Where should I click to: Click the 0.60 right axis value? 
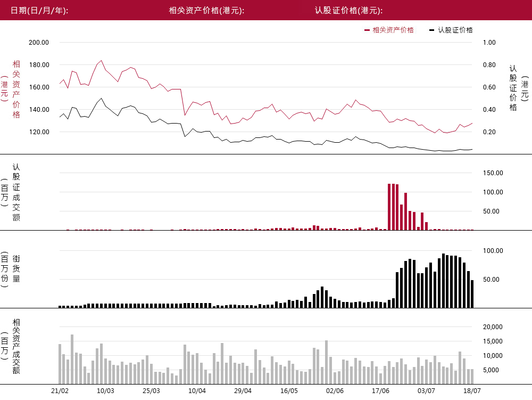coord(489,87)
